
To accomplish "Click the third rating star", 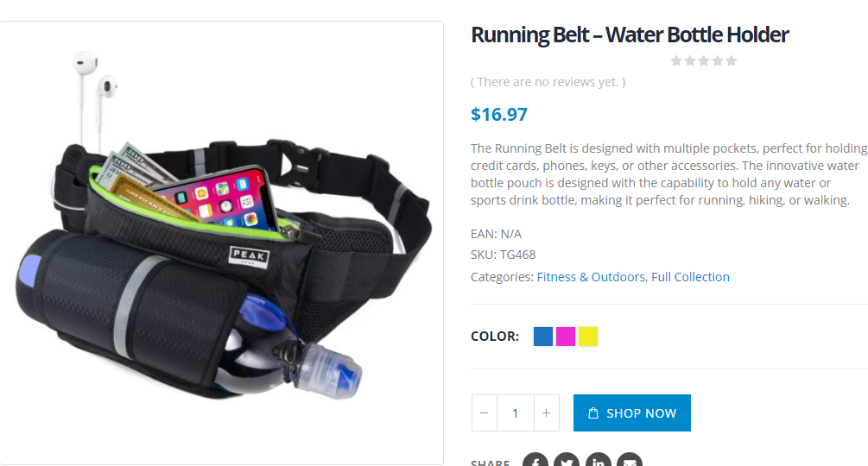I will [704, 60].
